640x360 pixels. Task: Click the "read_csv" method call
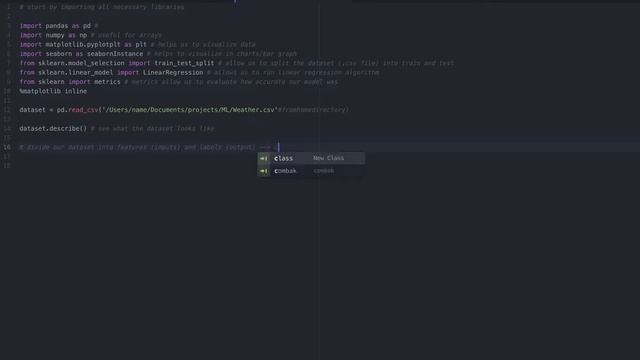(x=83, y=110)
